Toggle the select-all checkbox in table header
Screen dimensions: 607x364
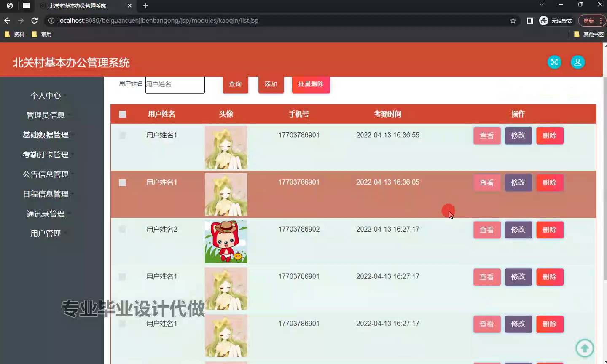pos(122,114)
